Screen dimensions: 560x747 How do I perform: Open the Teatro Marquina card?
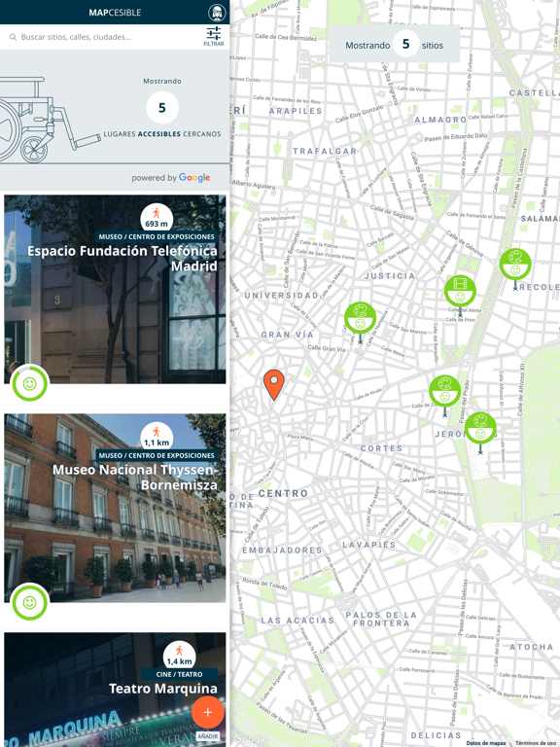115,690
